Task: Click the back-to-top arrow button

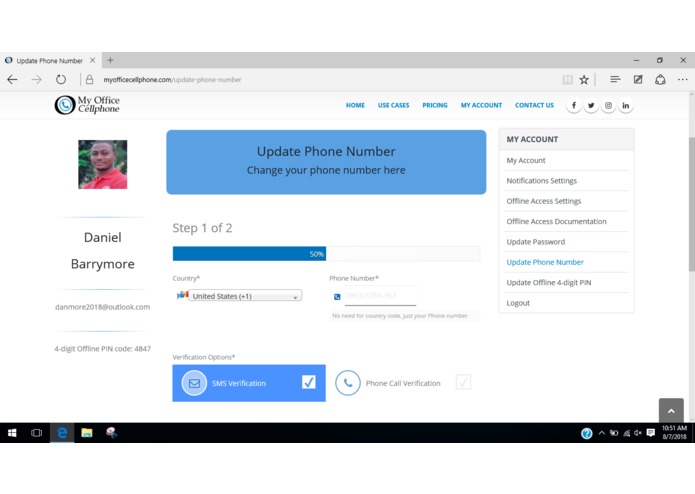Action: pyautogui.click(x=671, y=411)
